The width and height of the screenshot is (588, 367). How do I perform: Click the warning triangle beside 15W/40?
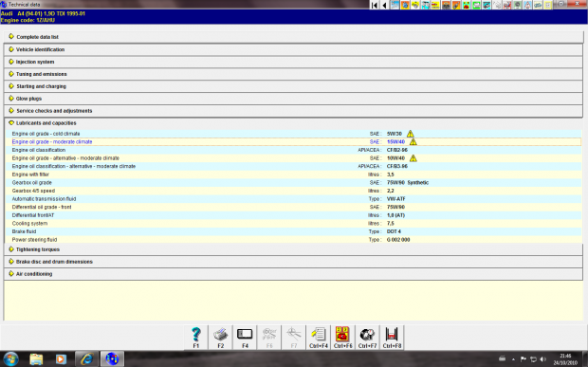click(413, 141)
